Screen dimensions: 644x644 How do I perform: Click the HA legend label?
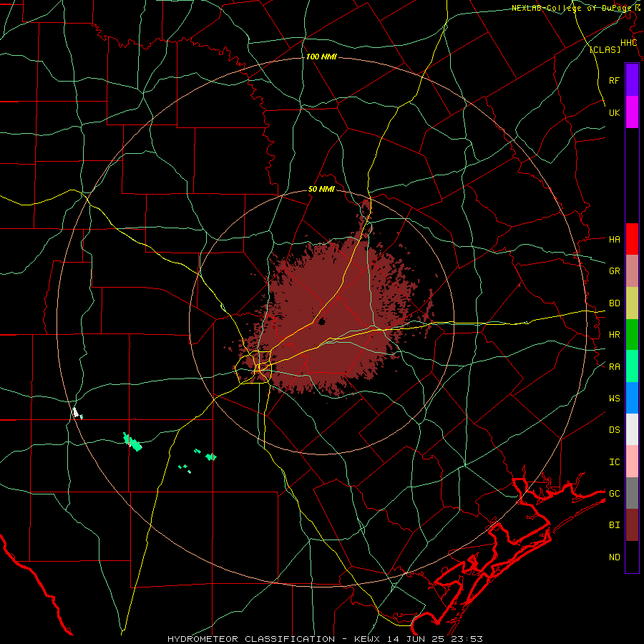[x=614, y=240]
